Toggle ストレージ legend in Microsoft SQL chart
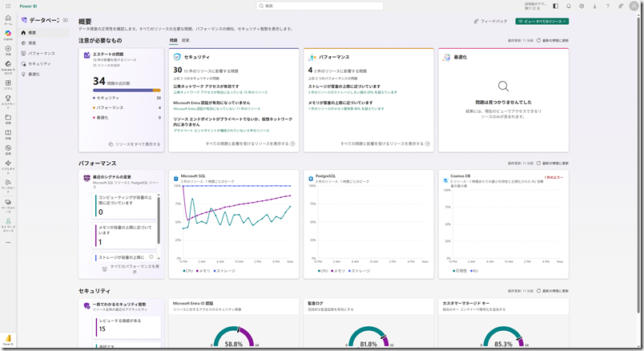Image resolution: width=644 pixels, height=351 pixels. tap(224, 271)
